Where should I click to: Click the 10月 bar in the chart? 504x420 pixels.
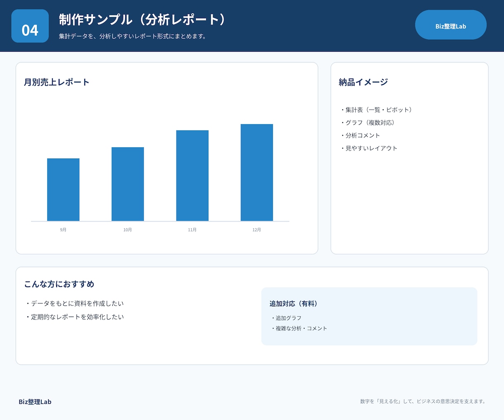(x=128, y=184)
